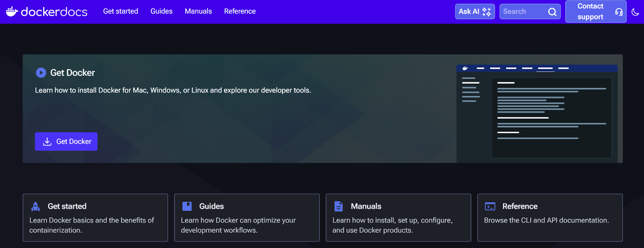Toggle dark mode with moon icon
The image size is (644, 248).
(x=635, y=12)
